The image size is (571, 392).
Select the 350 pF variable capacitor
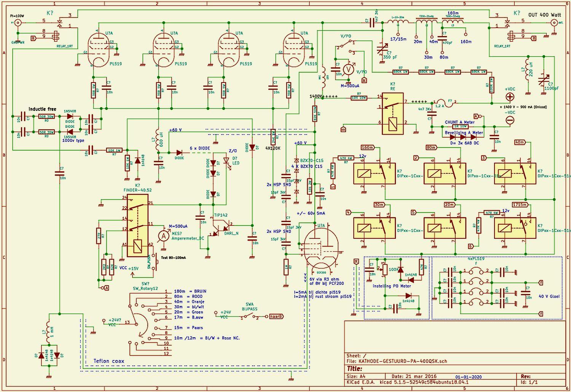(382, 49)
